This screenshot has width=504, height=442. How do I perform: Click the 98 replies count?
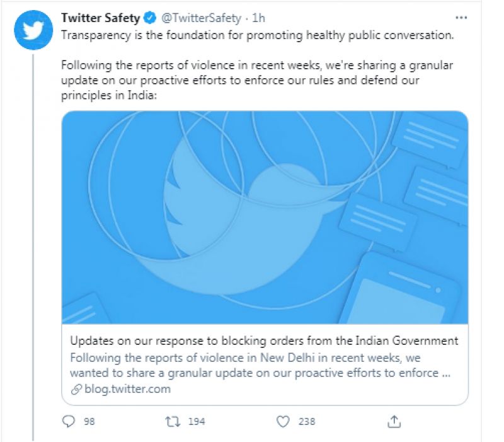click(89, 421)
